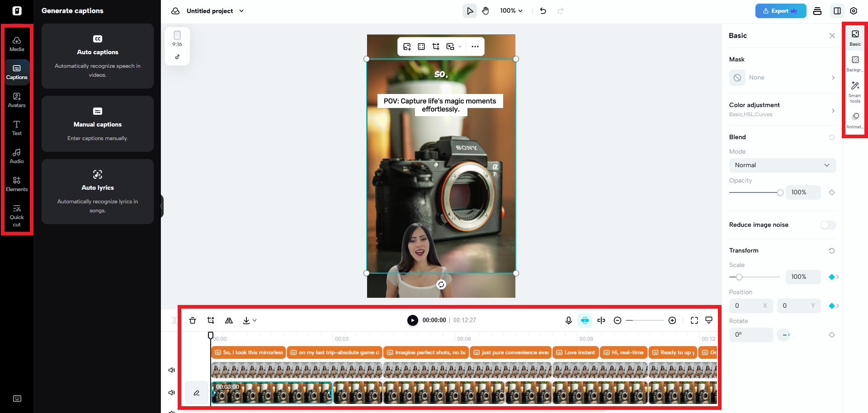
Task: Open keyboard shortcuts icon at the sidebar bottom
Action: (17, 399)
